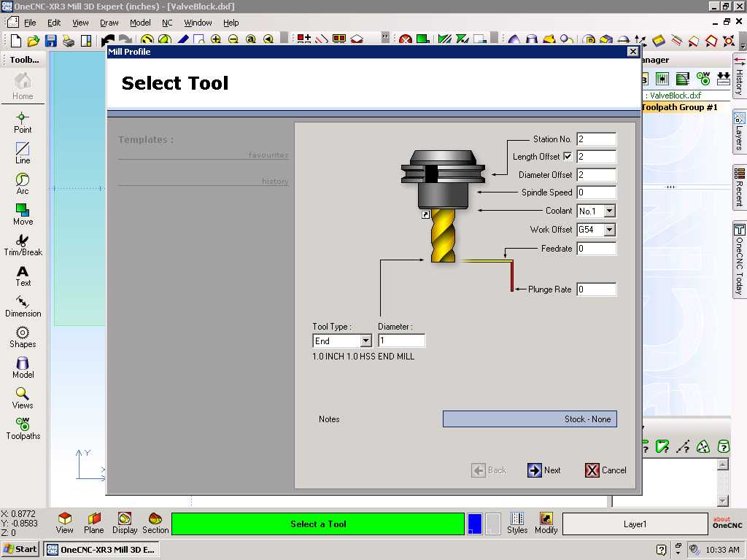Click the Print toolbar icon

point(69,41)
